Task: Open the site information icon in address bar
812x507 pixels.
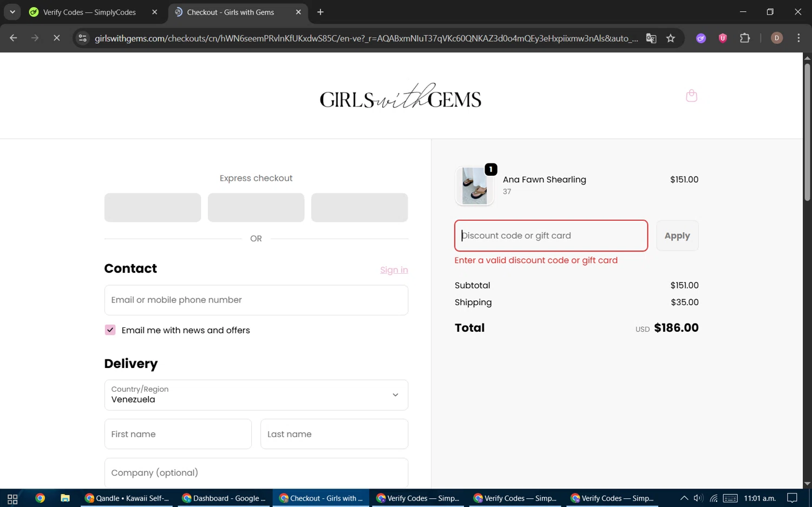Action: [82, 38]
